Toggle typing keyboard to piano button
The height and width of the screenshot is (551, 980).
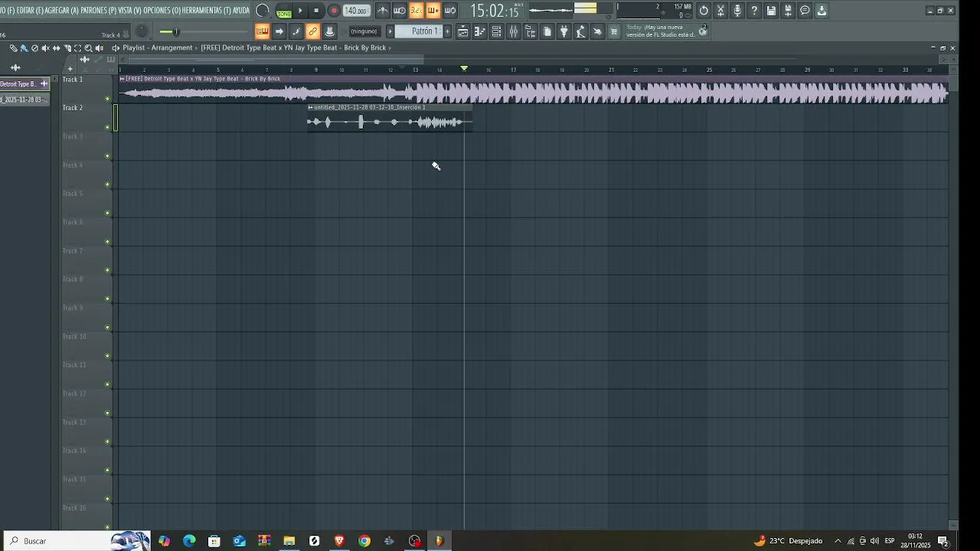tap(262, 31)
